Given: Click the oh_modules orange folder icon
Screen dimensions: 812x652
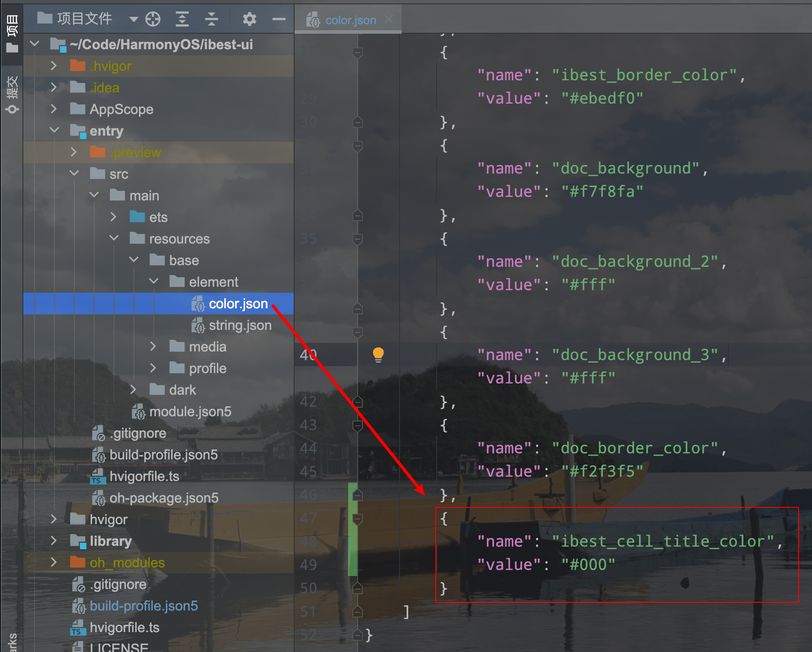Looking at the screenshot, I should point(78,562).
